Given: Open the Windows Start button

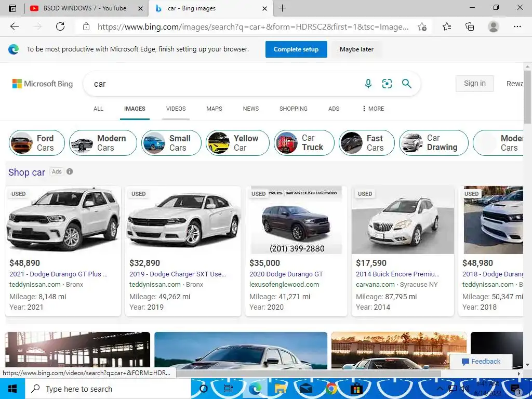Looking at the screenshot, I should click(12, 389).
